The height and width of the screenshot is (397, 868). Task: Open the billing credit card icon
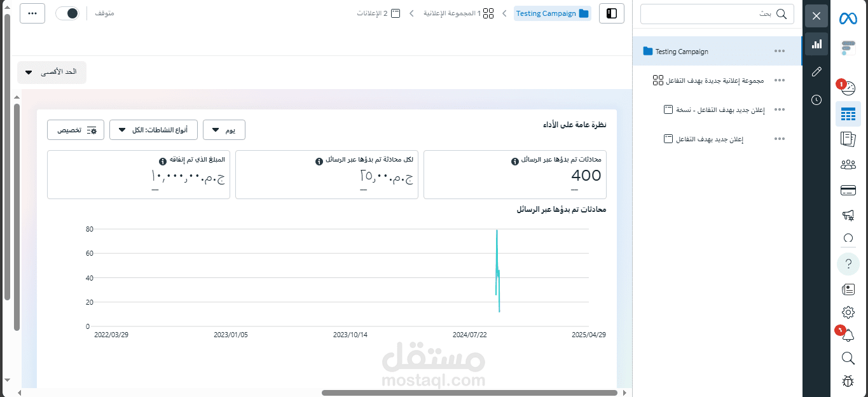[x=848, y=190]
